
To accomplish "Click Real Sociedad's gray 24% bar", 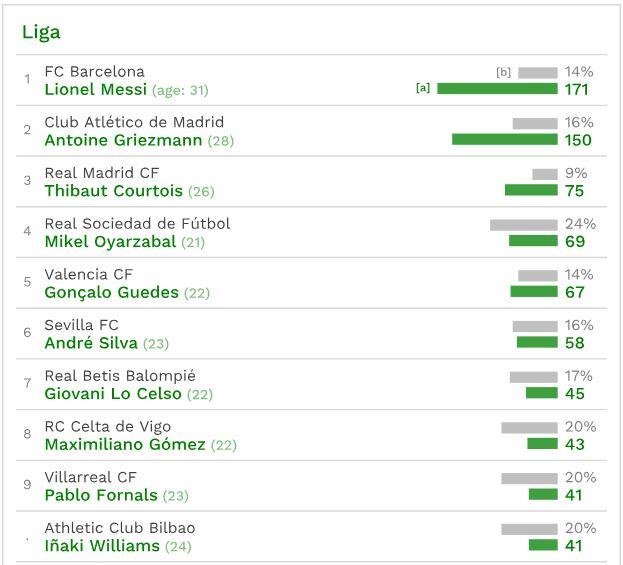I will tap(523, 225).
